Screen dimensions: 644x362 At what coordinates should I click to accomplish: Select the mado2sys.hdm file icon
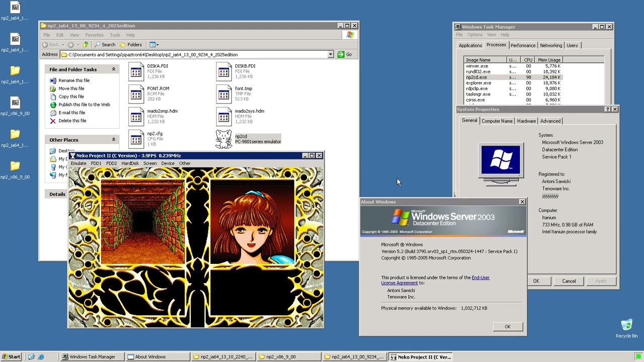click(x=223, y=117)
